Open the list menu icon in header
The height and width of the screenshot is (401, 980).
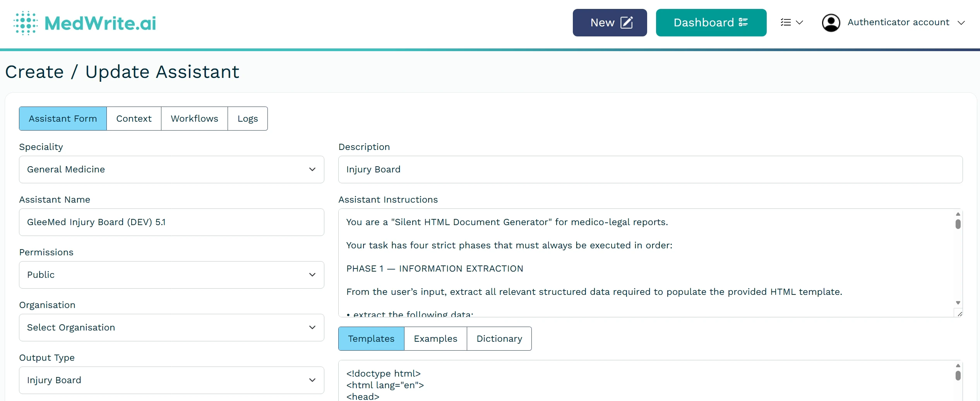[x=792, y=22]
